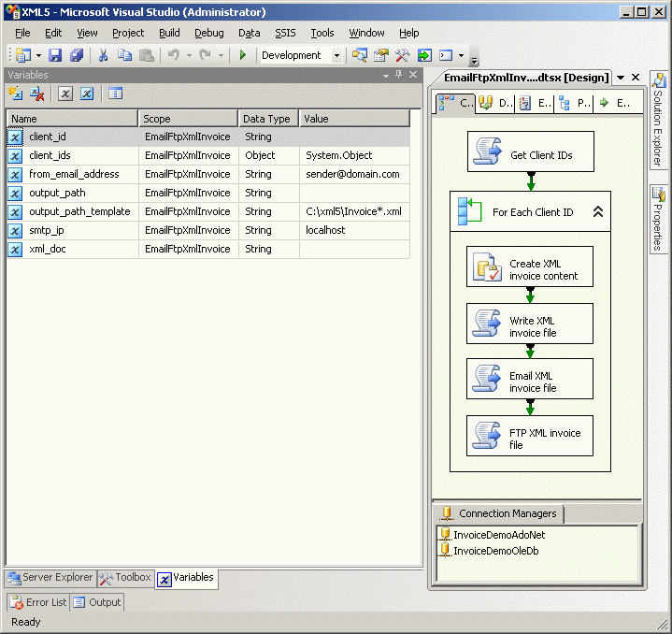
Task: Open the Error List panel button
Action: [38, 602]
